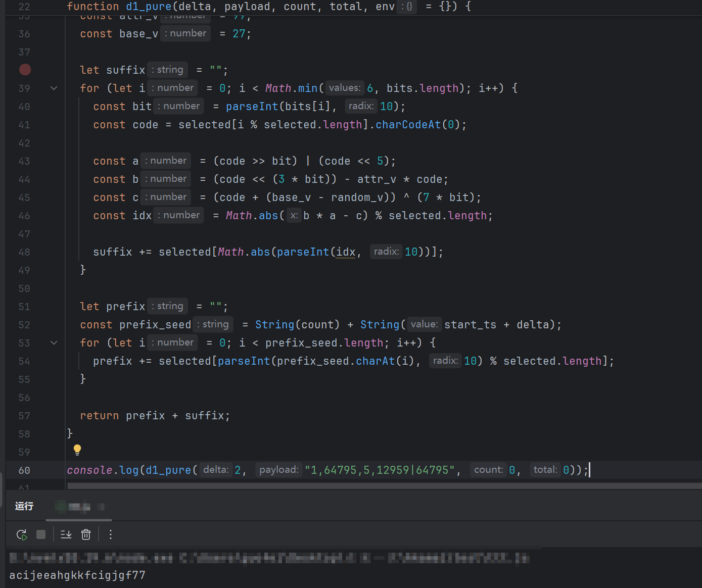Click the d1_pure call on line 60
Screen dimensions: 702x588
[x=168, y=470]
